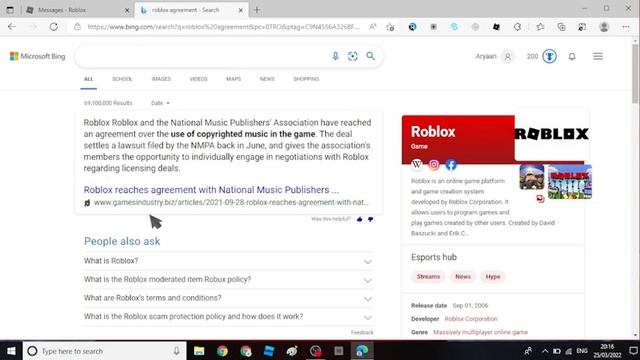Open Edge browser icon in taskbar
Screen dimensions: 640x360
click(x=362, y=351)
